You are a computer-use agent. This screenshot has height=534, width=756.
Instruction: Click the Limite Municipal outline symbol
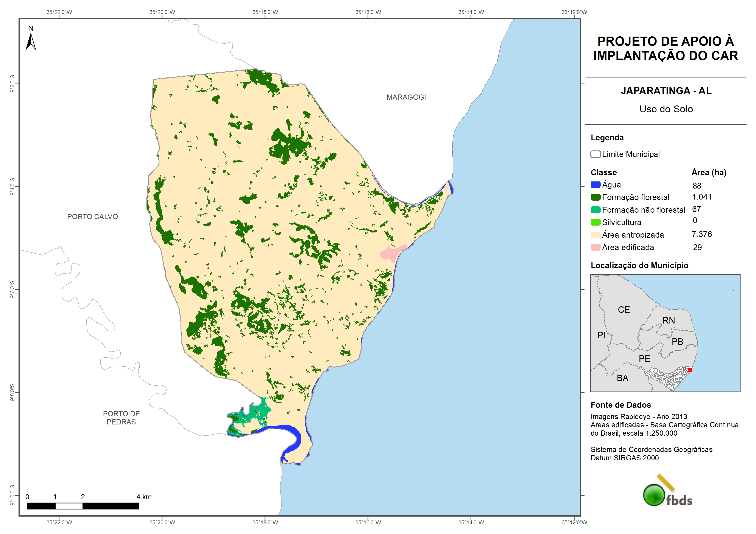tap(595, 154)
